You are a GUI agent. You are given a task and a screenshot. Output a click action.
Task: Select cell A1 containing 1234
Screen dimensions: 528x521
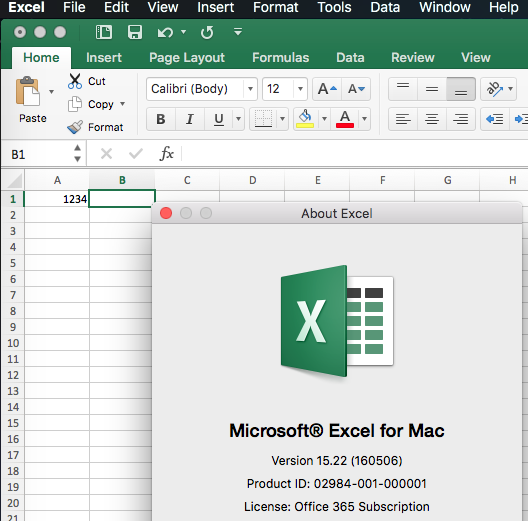pyautogui.click(x=57, y=199)
